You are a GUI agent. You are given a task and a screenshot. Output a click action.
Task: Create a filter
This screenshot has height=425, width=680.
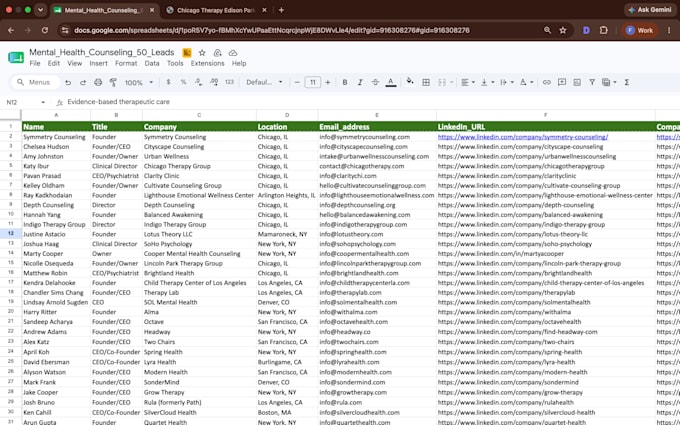tap(592, 82)
